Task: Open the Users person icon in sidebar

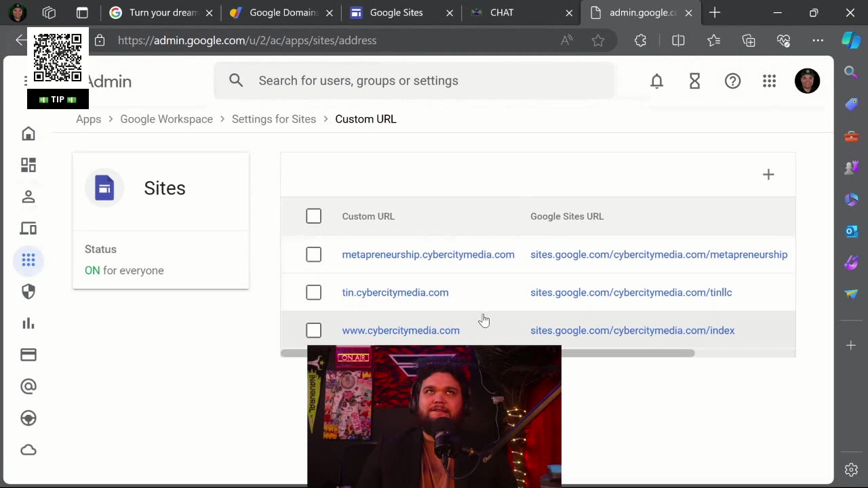Action: pos(28,197)
